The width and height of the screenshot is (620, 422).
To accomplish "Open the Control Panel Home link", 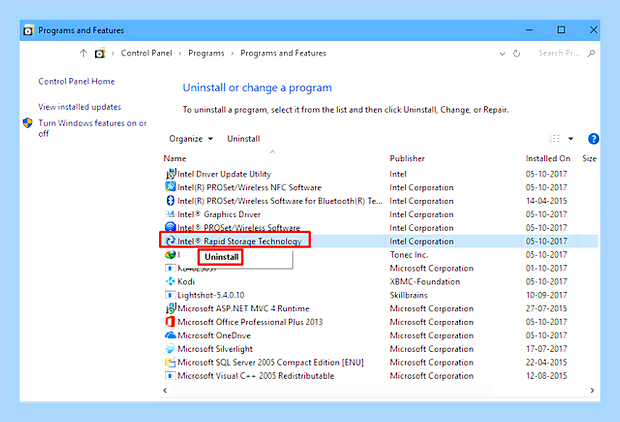I will [76, 81].
